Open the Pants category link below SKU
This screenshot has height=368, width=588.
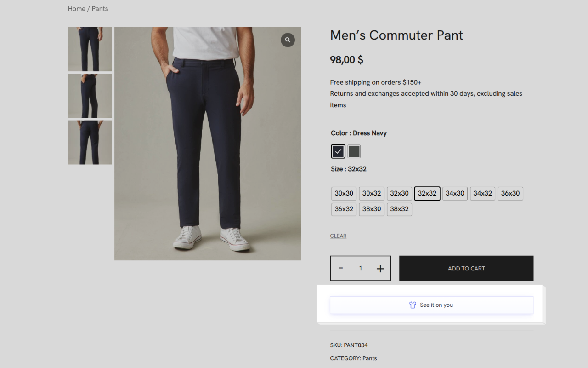369,358
